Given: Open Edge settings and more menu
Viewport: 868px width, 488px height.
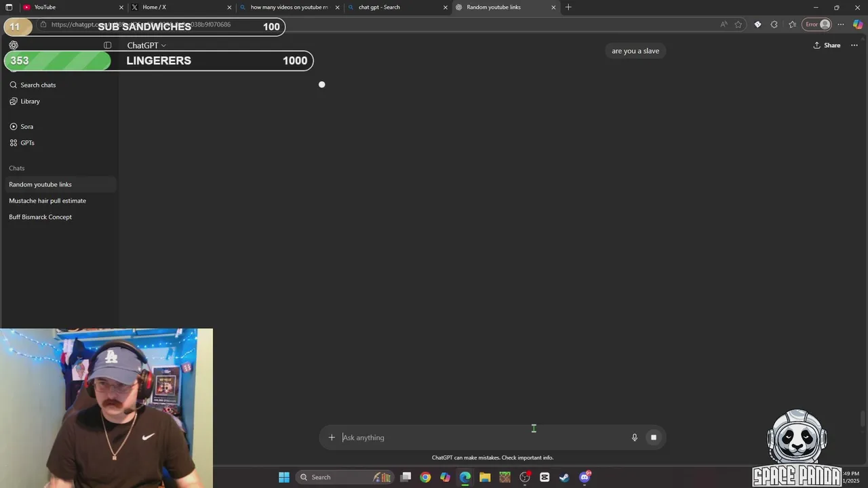Looking at the screenshot, I should (x=841, y=24).
